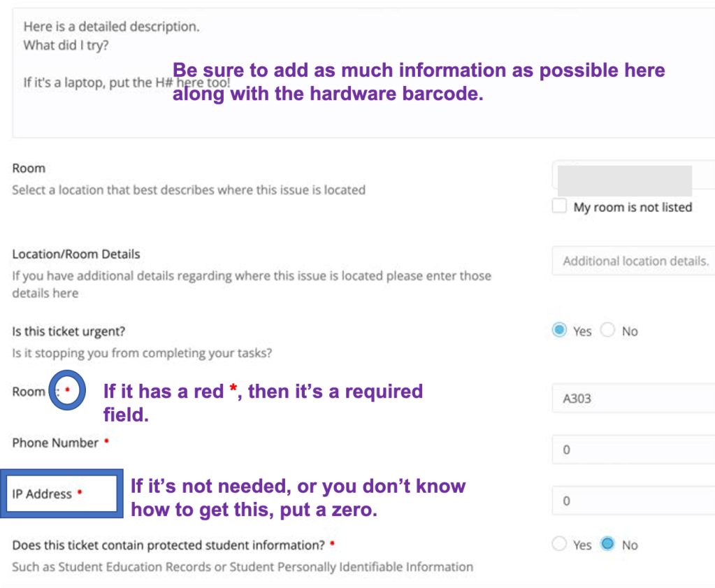This screenshot has height=588, width=715.
Task: Choose Yes for protected student information
Action: tap(558, 545)
